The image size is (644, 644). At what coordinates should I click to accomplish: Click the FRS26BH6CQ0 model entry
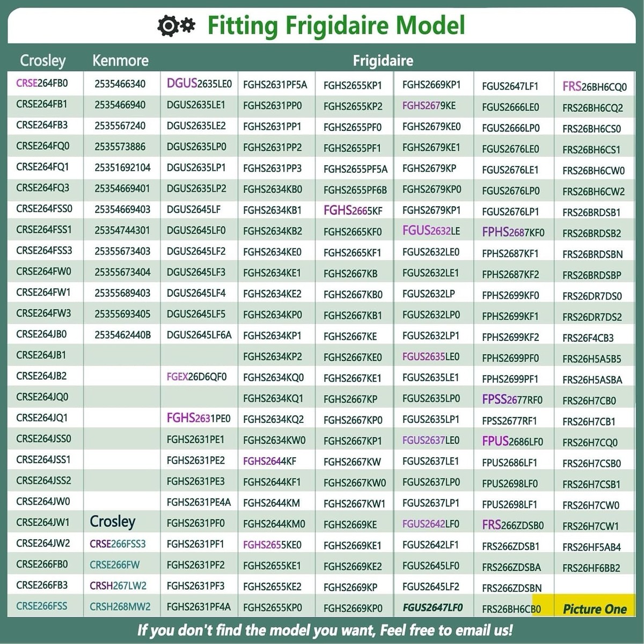(594, 86)
